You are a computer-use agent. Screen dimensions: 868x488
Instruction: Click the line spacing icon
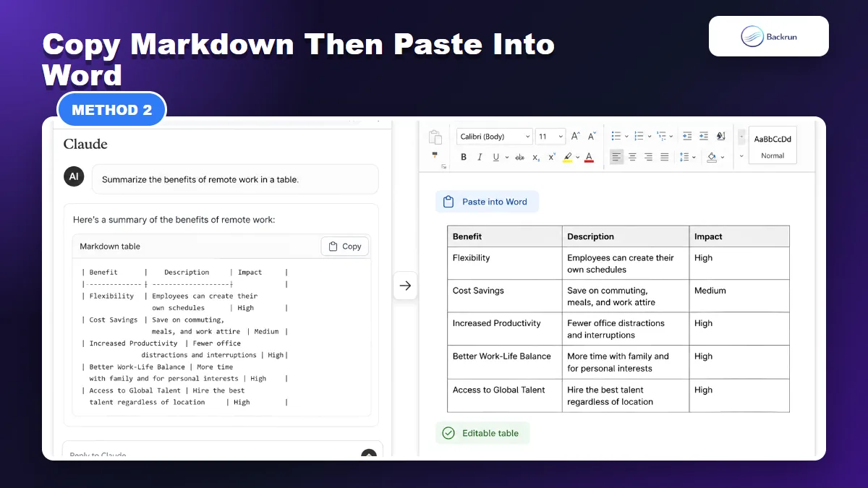point(684,157)
